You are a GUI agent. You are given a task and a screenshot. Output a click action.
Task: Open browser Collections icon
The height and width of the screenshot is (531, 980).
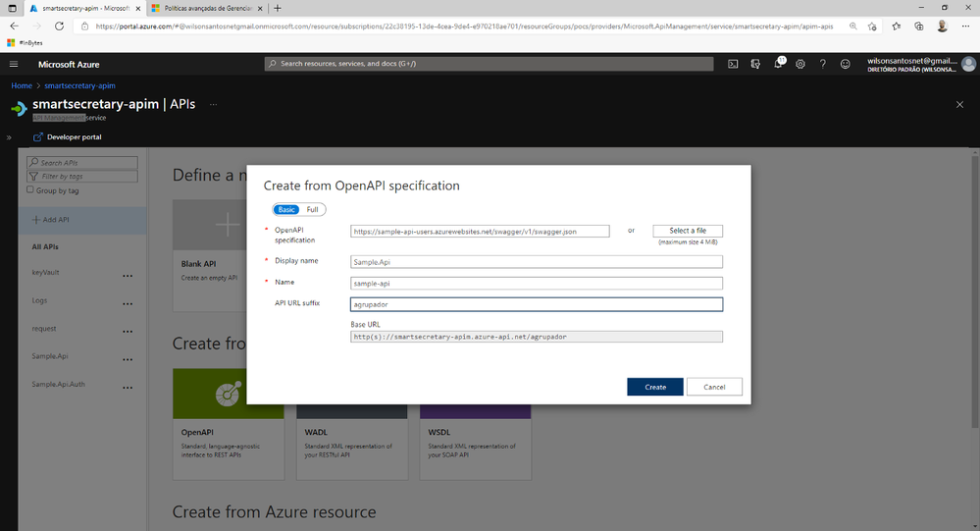coord(919,27)
